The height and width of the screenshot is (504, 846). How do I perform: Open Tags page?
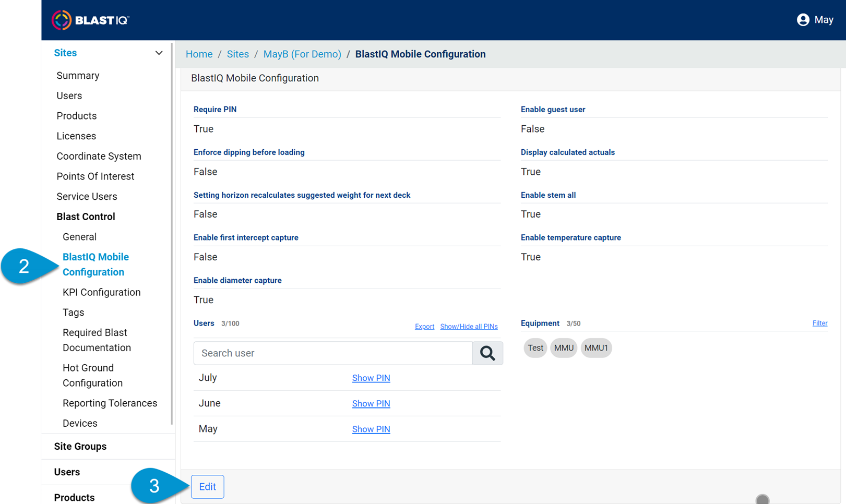coord(73,313)
